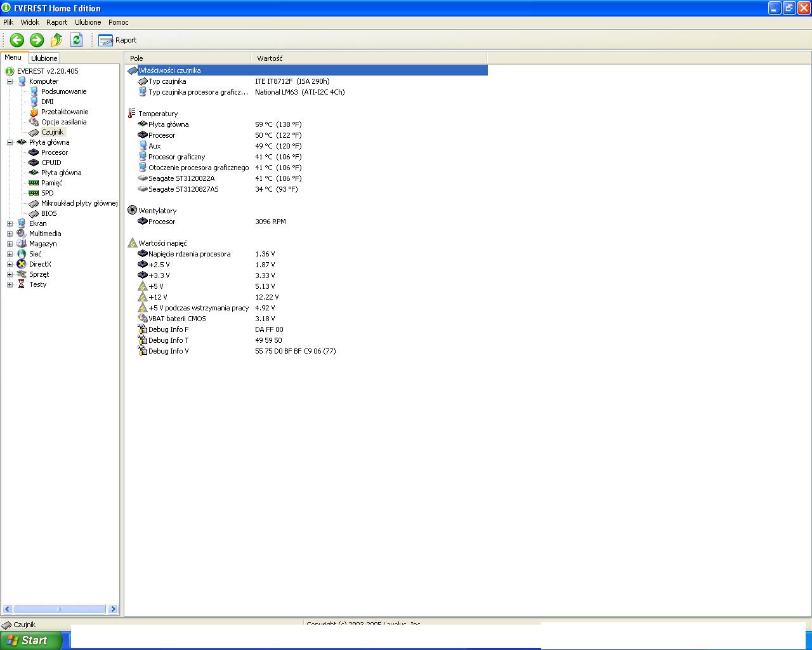Click the Refresh toolbar icon
Image resolution: width=812 pixels, height=650 pixels.
pos(77,40)
